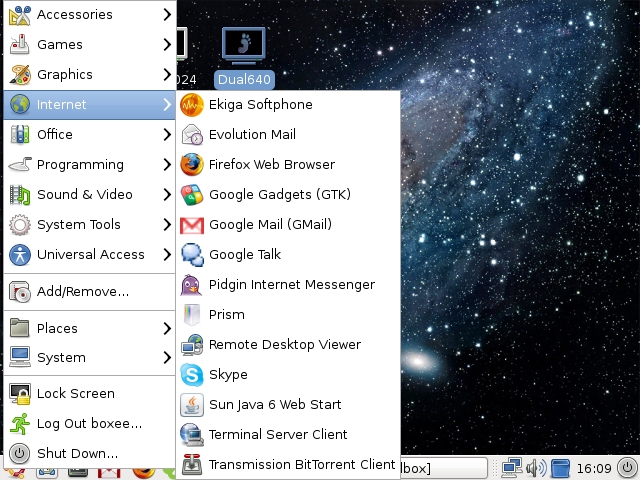Launch Transmission BitTorrent Client icon
The image size is (640, 480).
point(192,464)
